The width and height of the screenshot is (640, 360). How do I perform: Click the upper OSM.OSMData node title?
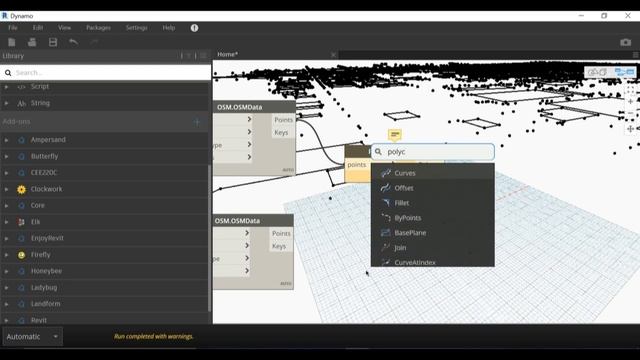tap(240, 107)
